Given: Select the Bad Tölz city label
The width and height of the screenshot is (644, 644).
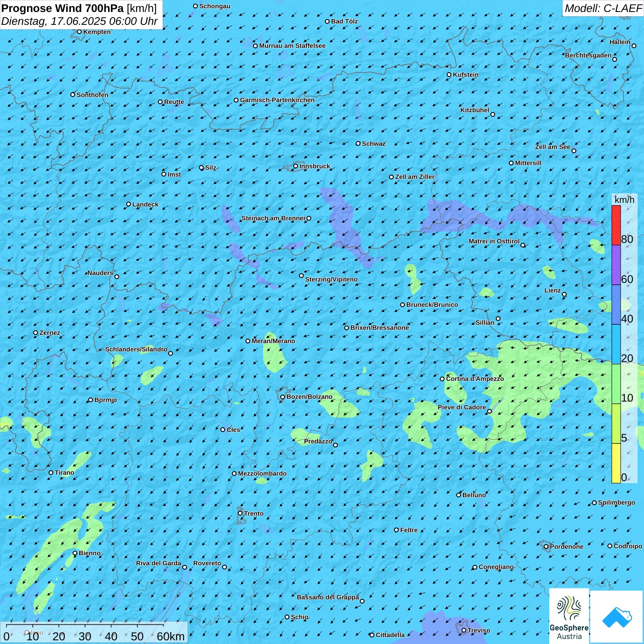Looking at the screenshot, I should (x=344, y=21).
